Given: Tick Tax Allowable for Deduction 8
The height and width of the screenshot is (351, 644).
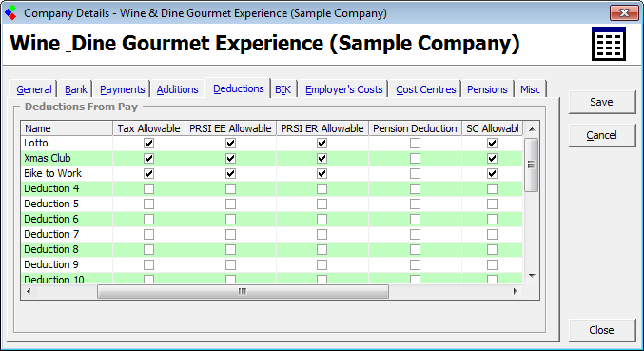Looking at the screenshot, I should [148, 249].
